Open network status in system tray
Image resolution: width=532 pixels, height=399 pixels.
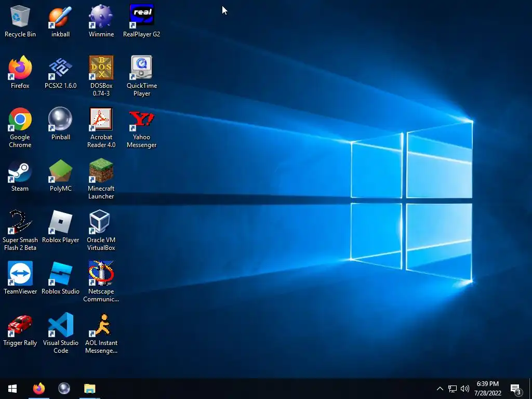[453, 389]
